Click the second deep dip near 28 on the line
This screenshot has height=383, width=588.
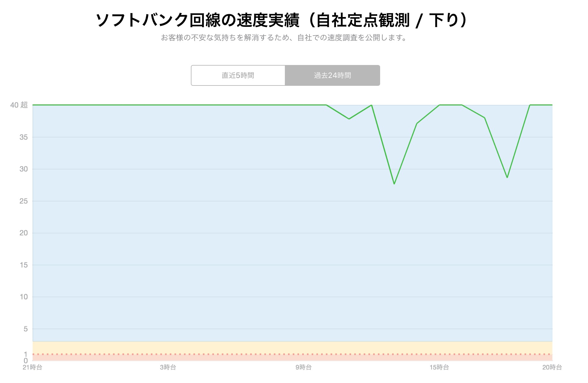click(507, 177)
